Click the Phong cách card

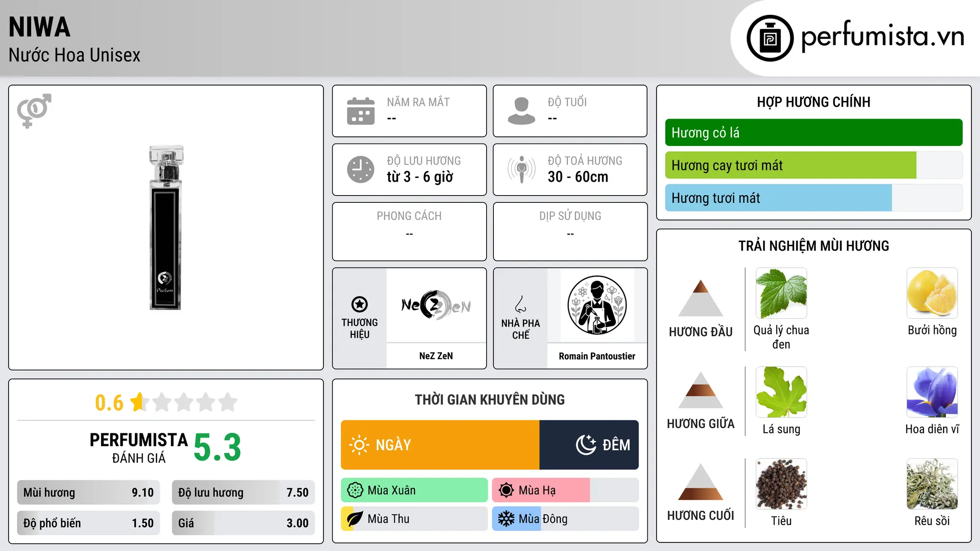(410, 231)
